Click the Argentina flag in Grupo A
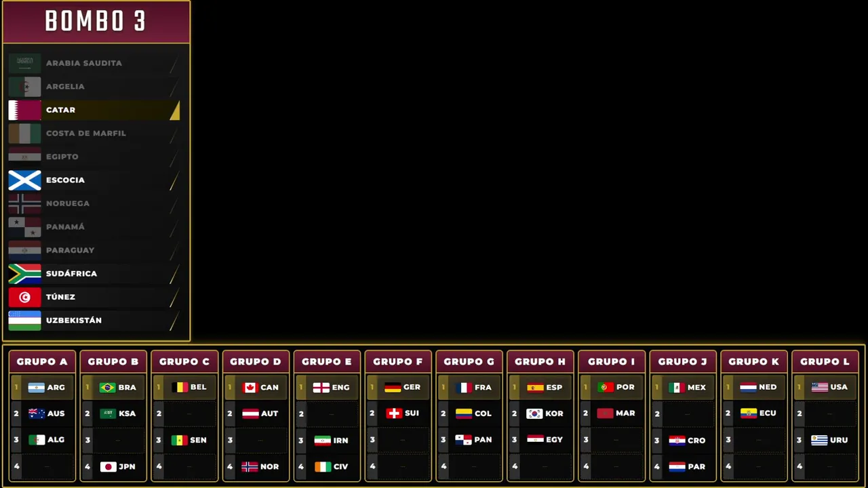Image resolution: width=868 pixels, height=488 pixels. pos(36,388)
